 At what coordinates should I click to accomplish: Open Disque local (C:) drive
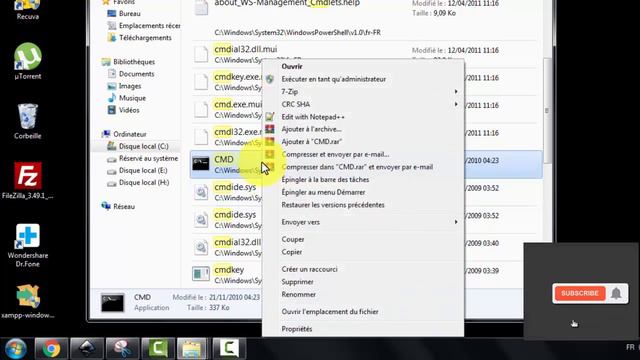(x=143, y=146)
